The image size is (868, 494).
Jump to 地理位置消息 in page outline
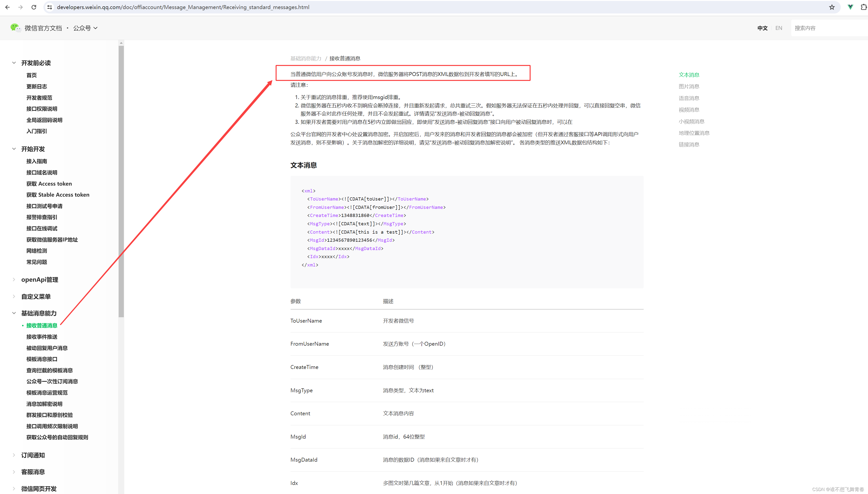pyautogui.click(x=694, y=133)
